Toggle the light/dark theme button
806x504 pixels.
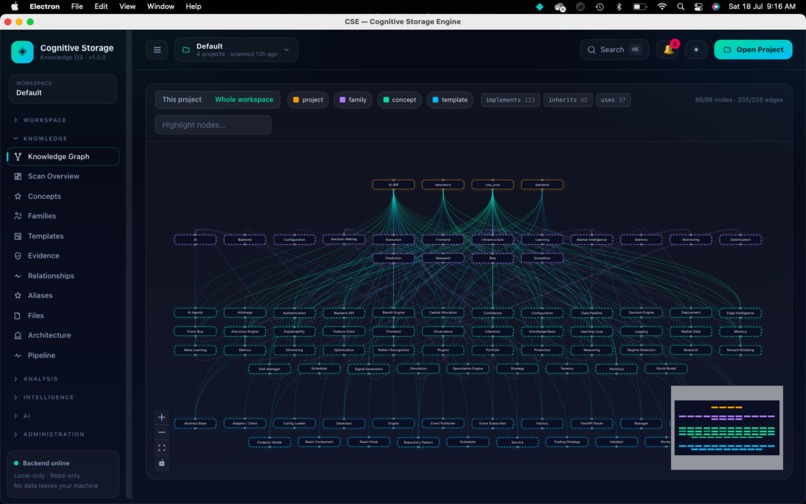click(x=697, y=50)
